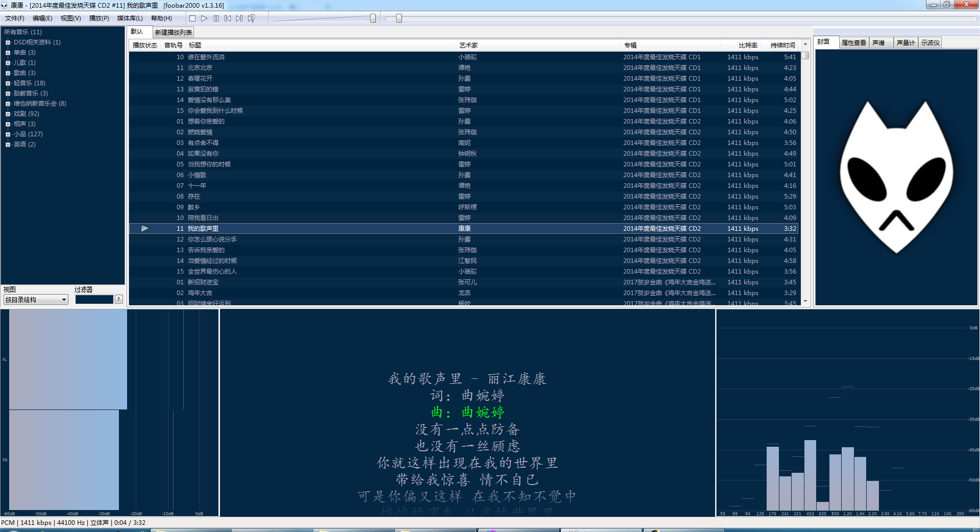Sort playlist by 持续时间 column header
The height and width of the screenshot is (532, 980).
[782, 45]
